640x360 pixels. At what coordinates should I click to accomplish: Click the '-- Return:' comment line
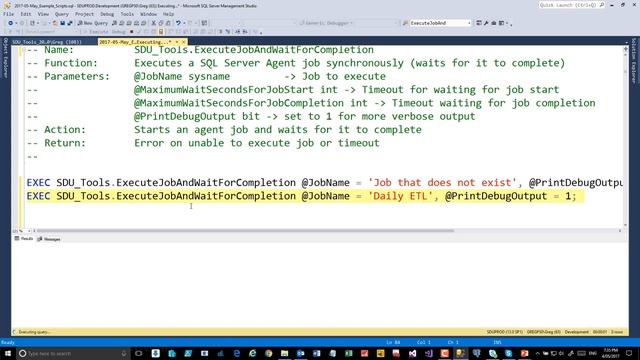[x=203, y=143]
